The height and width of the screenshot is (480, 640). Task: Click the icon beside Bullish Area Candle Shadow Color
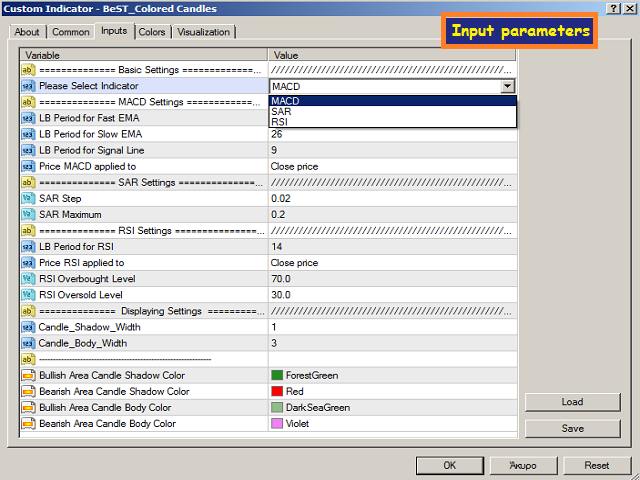tap(28, 375)
